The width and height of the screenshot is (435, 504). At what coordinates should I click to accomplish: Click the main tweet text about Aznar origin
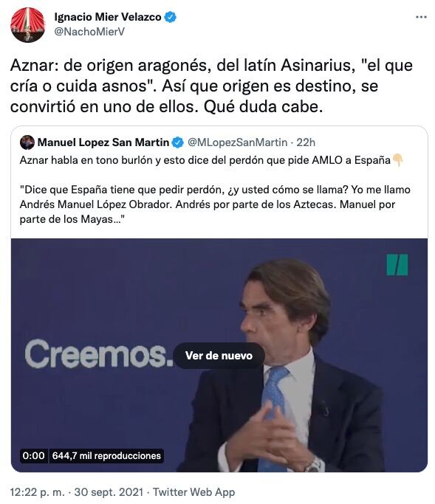click(211, 86)
